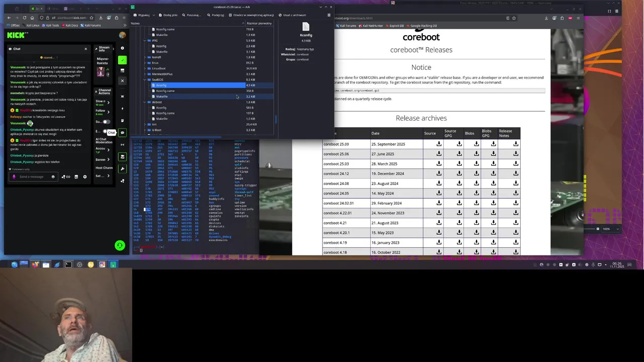Click Usuń z archiwum in Ark toolbar
The height and width of the screenshot is (362, 644).
pos(292,15)
